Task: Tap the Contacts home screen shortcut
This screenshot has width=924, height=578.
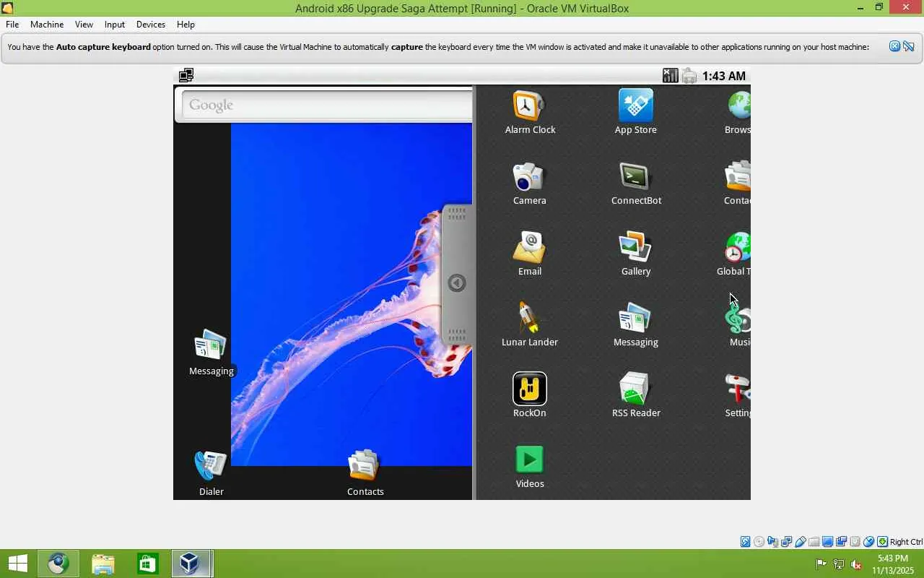Action: [365, 474]
